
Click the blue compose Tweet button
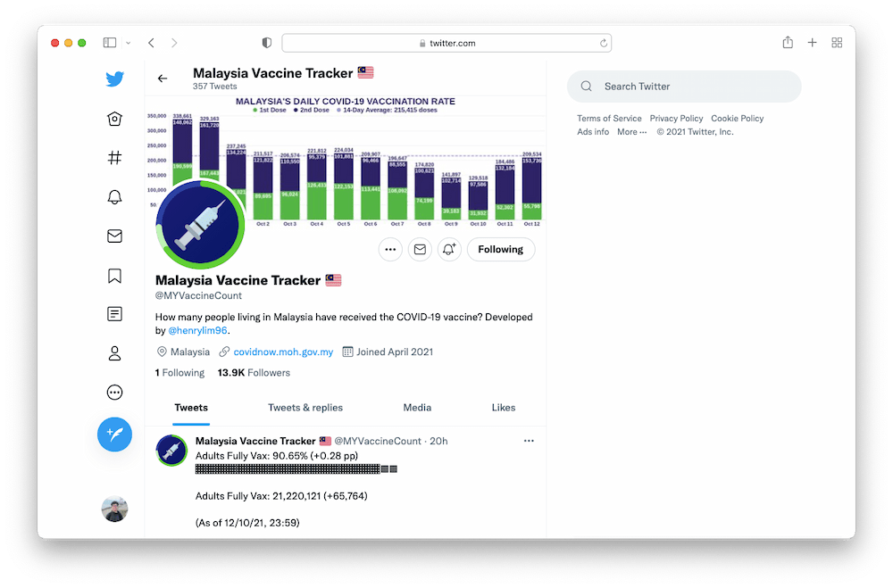(114, 435)
